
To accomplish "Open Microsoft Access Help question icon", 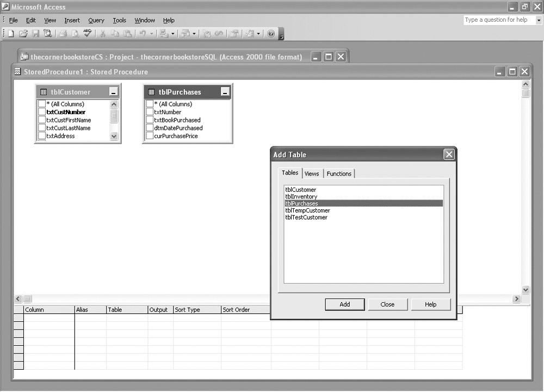I will (271, 34).
